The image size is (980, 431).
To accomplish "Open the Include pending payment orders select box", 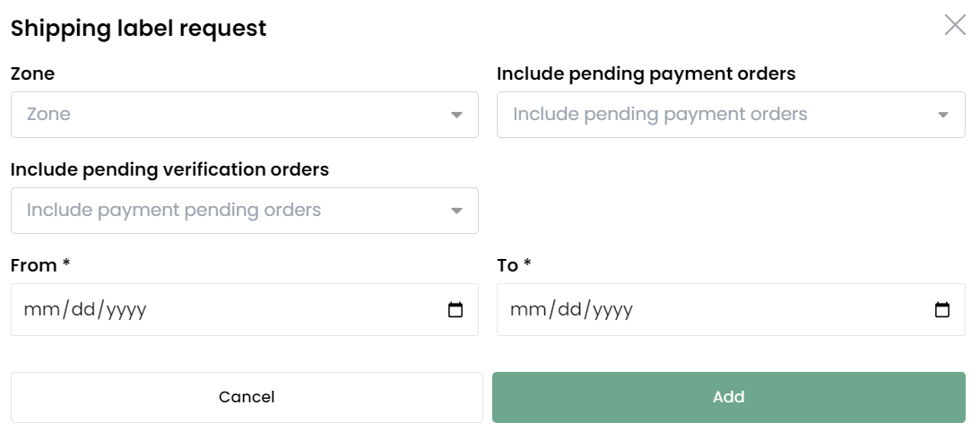I will (x=731, y=115).
